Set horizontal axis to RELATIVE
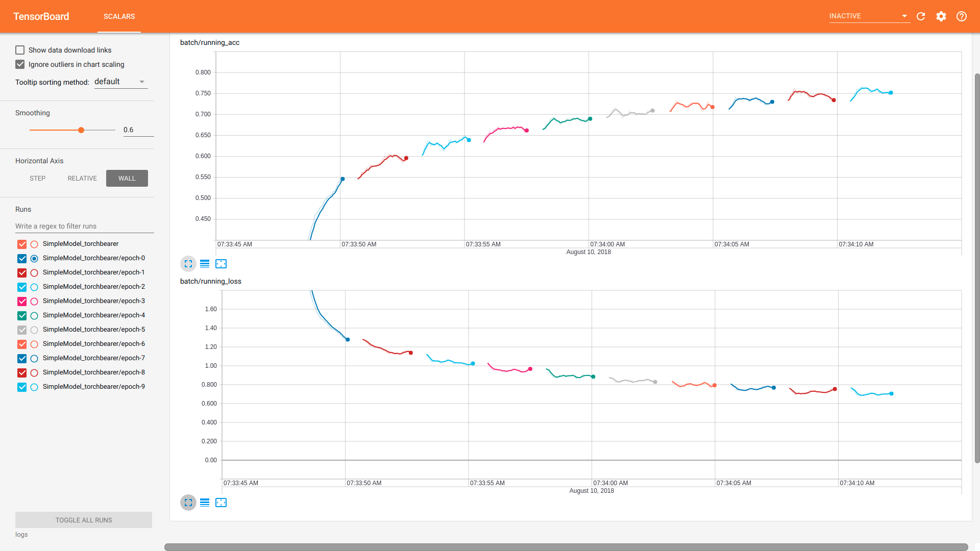The width and height of the screenshot is (980, 551). pos(82,178)
